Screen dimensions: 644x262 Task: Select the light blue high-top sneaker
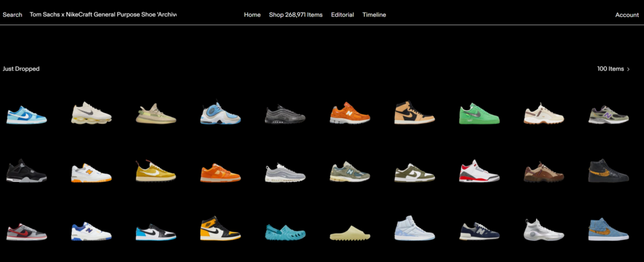[414, 228]
